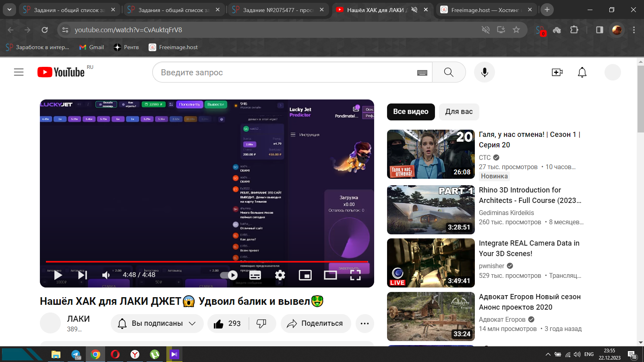The height and width of the screenshot is (362, 644).
Task: Go to the YouTube home logo
Action: pos(61,72)
